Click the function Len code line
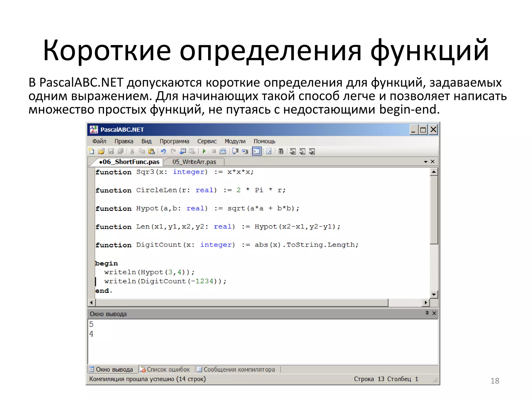The height and width of the screenshot is (399, 532). click(218, 227)
